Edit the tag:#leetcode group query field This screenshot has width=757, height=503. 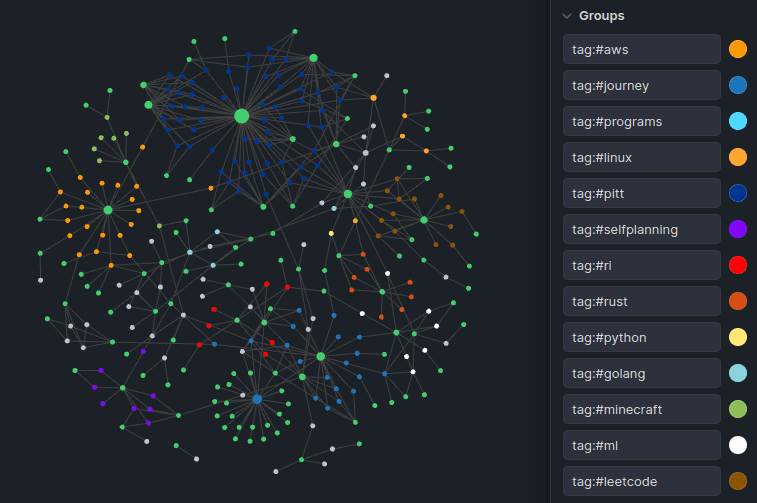642,481
